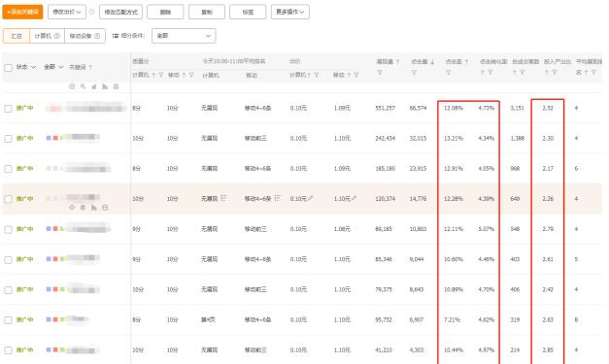The height and width of the screenshot is (364, 609).
Task: Click the info icon on 计算机 tab
Action: click(57, 36)
